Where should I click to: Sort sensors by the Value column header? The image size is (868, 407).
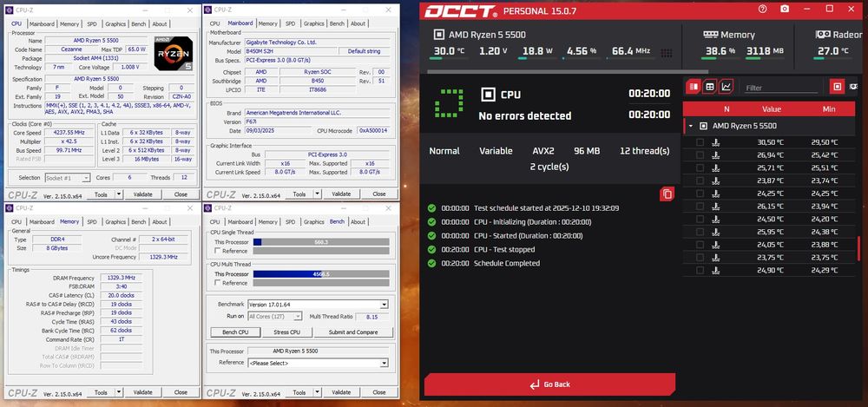pyautogui.click(x=772, y=109)
